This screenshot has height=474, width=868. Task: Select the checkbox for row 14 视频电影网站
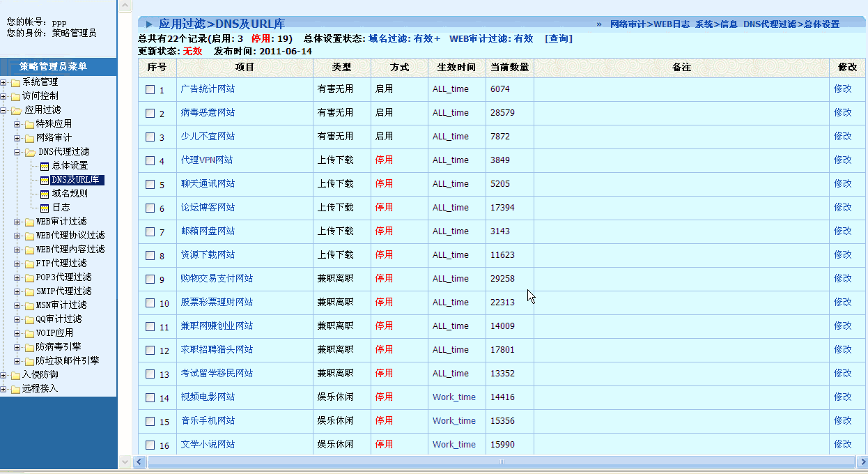pos(150,397)
